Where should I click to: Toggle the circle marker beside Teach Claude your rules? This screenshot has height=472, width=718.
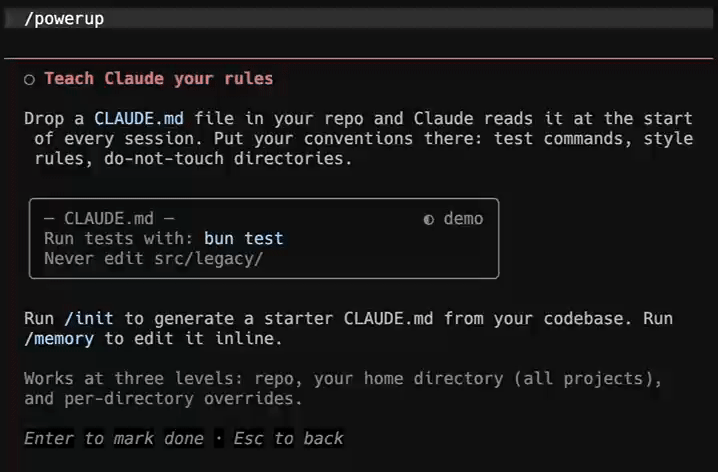coord(30,80)
